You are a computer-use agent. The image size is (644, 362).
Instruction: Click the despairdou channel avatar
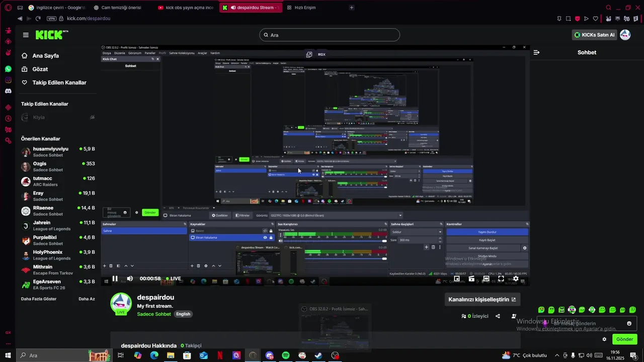[121, 303]
